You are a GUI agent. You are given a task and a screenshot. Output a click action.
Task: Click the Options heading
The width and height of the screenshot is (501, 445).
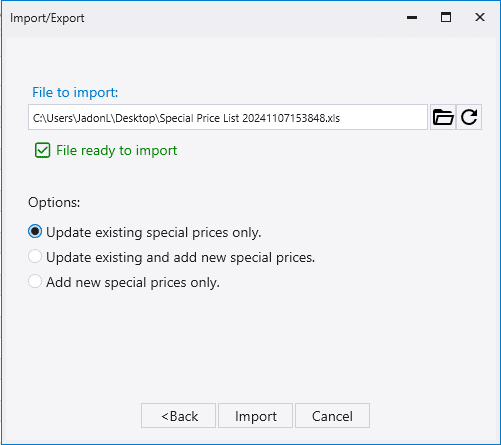pyautogui.click(x=54, y=202)
